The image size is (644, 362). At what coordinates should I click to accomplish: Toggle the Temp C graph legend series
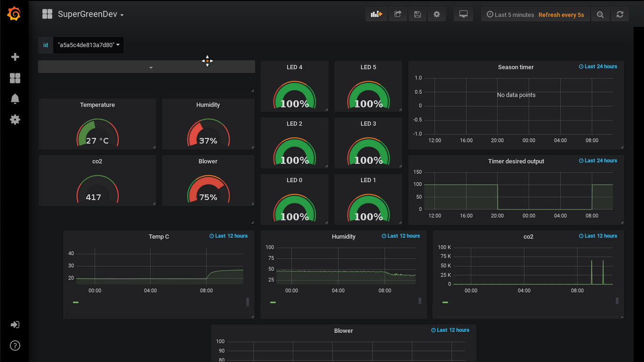tap(76, 302)
